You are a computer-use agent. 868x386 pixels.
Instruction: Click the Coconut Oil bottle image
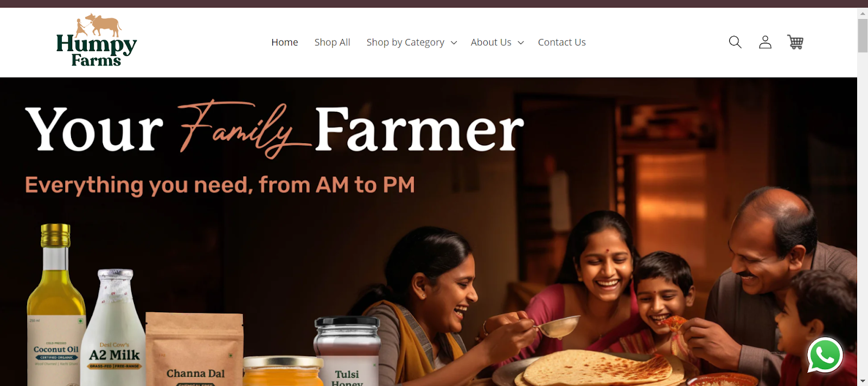coord(55,305)
